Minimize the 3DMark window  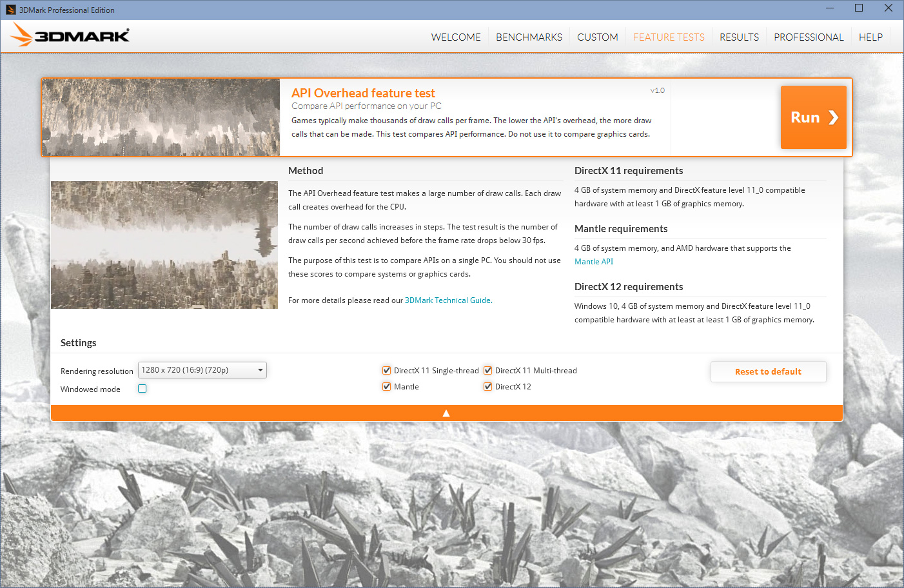pyautogui.click(x=830, y=8)
